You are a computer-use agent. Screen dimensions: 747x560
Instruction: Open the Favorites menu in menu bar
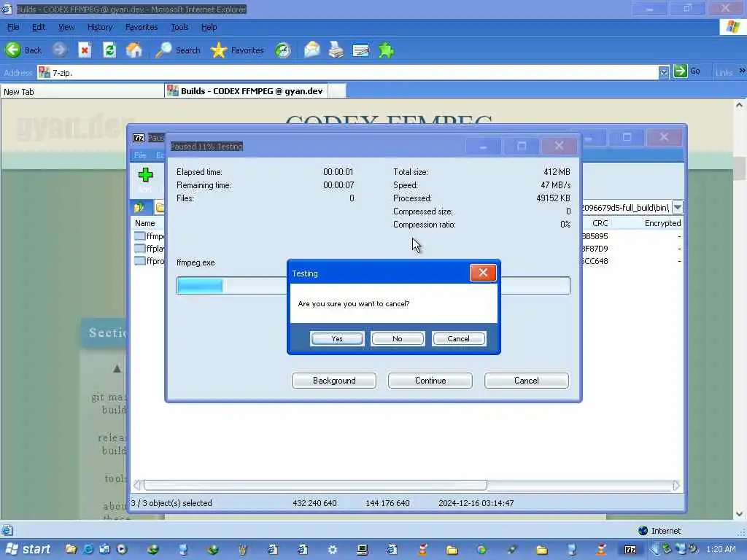click(142, 27)
